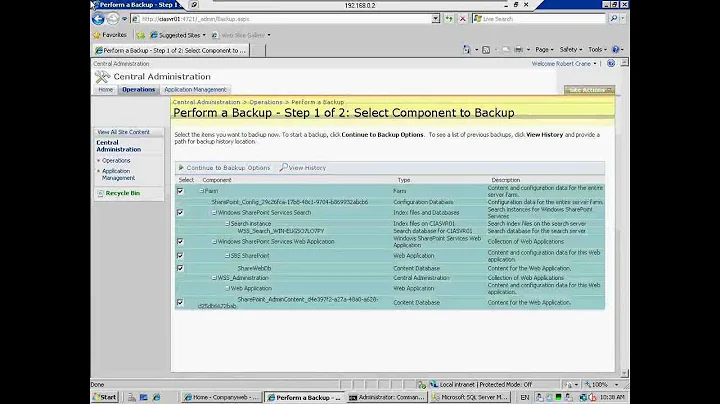
Task: Click the Print toolbar icon
Action: tap(518, 50)
